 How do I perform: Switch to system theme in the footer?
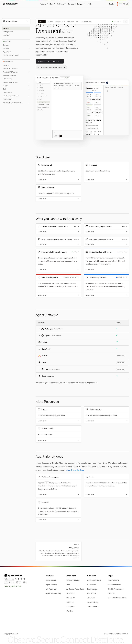6,582
